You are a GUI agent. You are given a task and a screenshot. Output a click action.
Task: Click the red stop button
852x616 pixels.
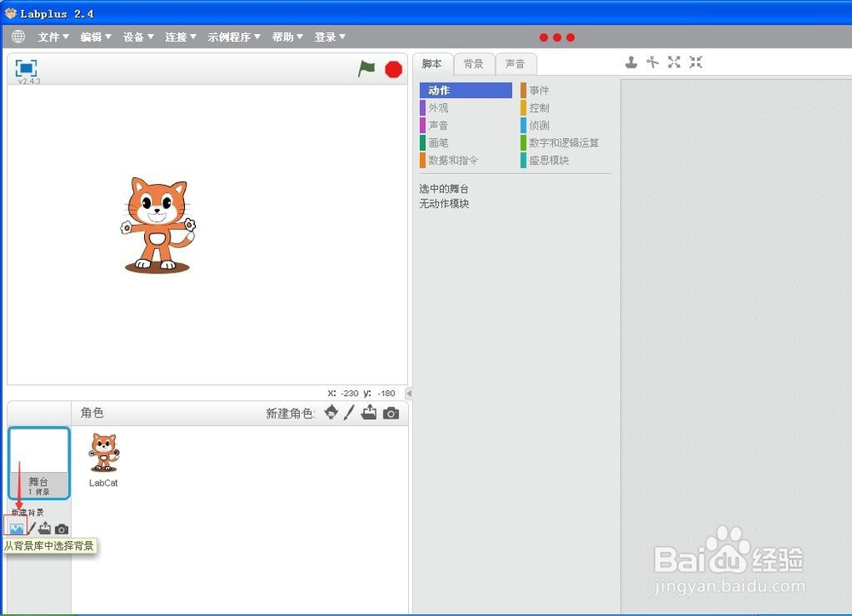coord(394,69)
